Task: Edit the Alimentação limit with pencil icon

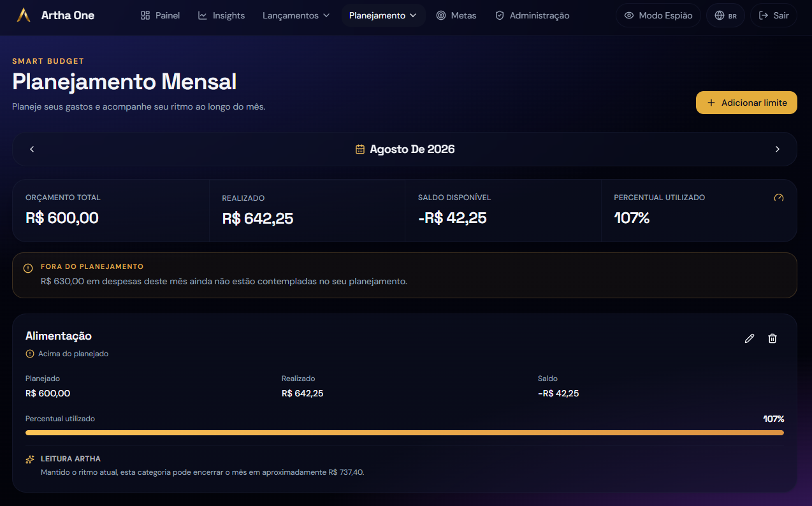Action: point(750,338)
